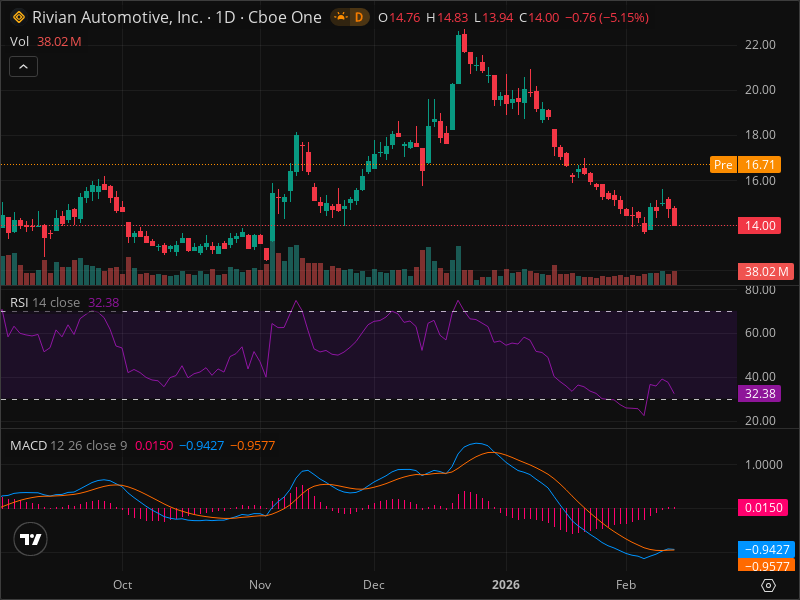Click the Cboe One exchange text
Viewport: 800px width, 600px height.
pos(285,17)
